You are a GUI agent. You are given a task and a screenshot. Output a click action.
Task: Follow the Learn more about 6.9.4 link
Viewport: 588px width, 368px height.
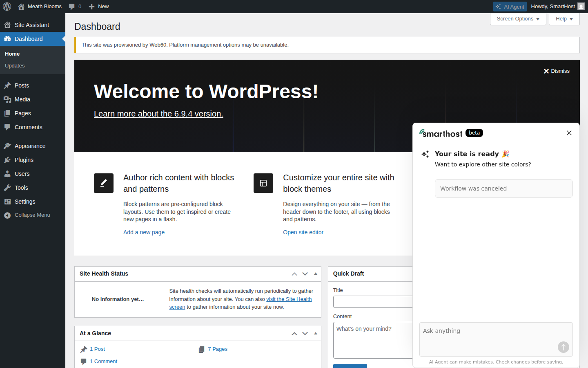coord(158,113)
